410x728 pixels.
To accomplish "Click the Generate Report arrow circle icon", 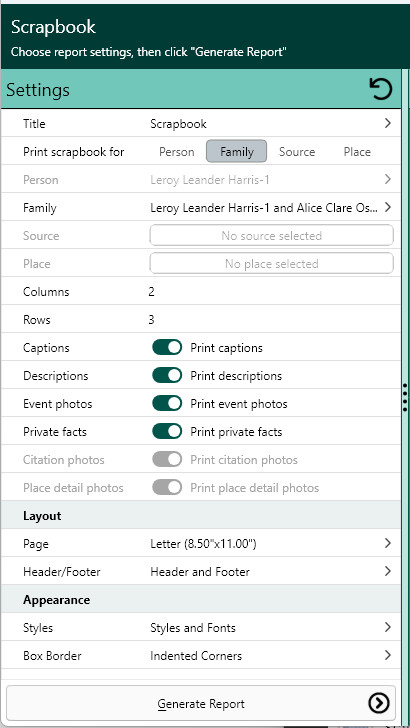I will coord(378,703).
